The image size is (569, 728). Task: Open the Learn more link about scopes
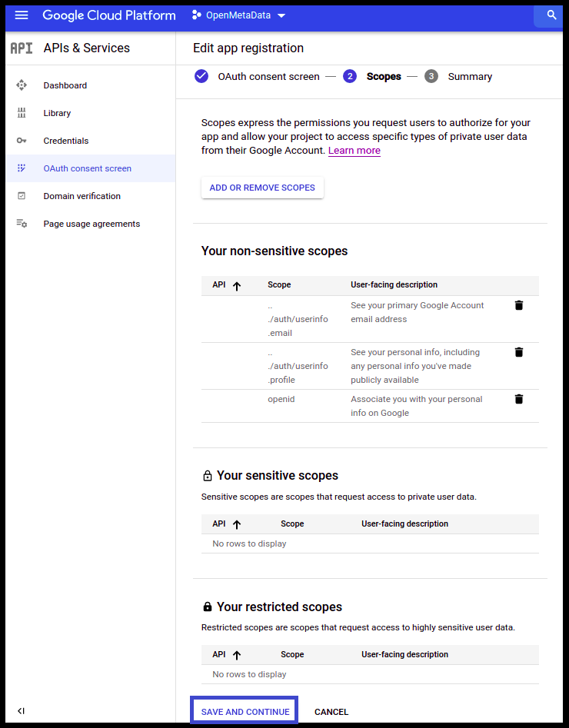(354, 150)
